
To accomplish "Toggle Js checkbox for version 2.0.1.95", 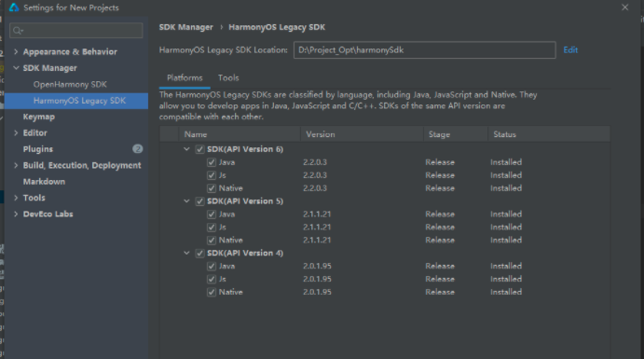I will click(x=212, y=280).
